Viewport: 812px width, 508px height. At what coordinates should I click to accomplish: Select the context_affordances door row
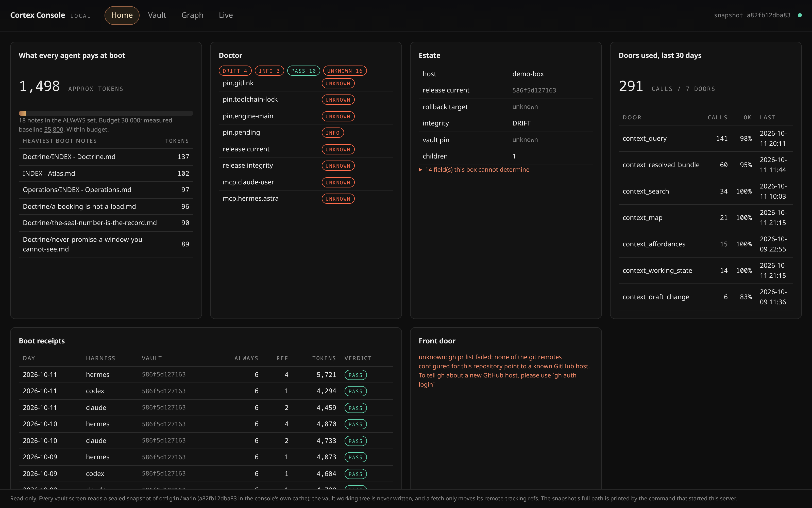[x=706, y=244]
